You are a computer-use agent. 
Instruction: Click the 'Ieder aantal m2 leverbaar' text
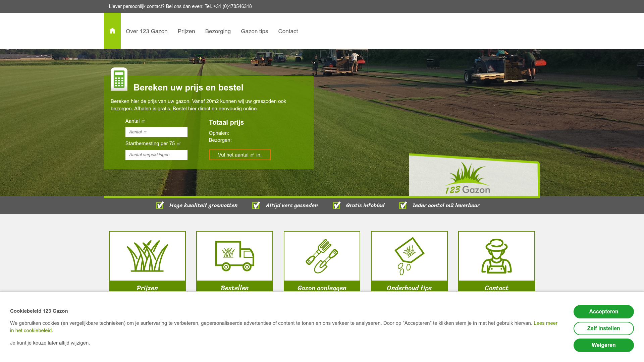[x=446, y=205]
